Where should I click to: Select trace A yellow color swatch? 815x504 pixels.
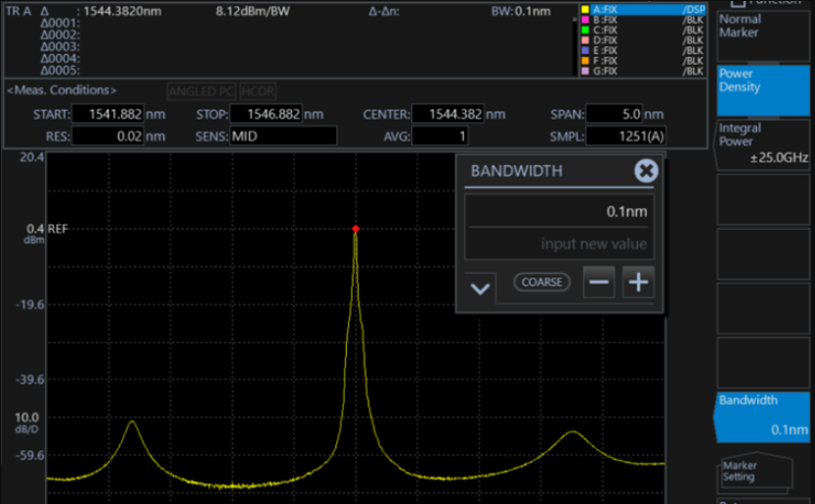584,9
